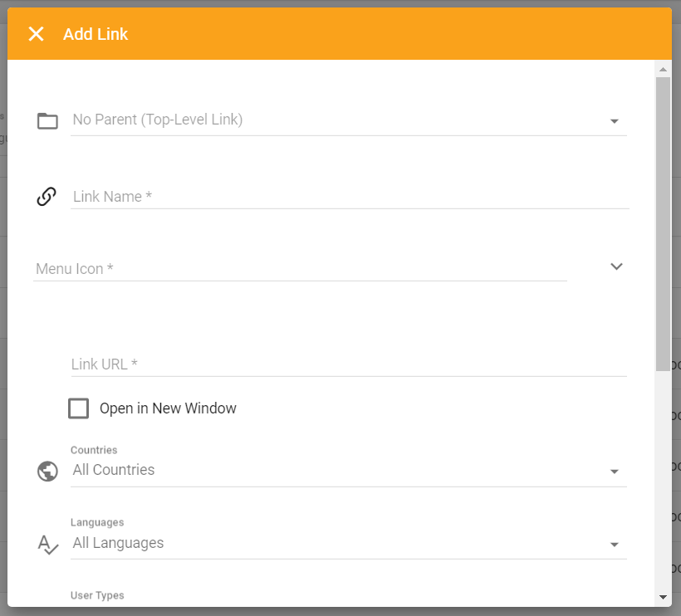The width and height of the screenshot is (681, 616).
Task: Click the folder icon beside parent link
Action: [x=47, y=121]
